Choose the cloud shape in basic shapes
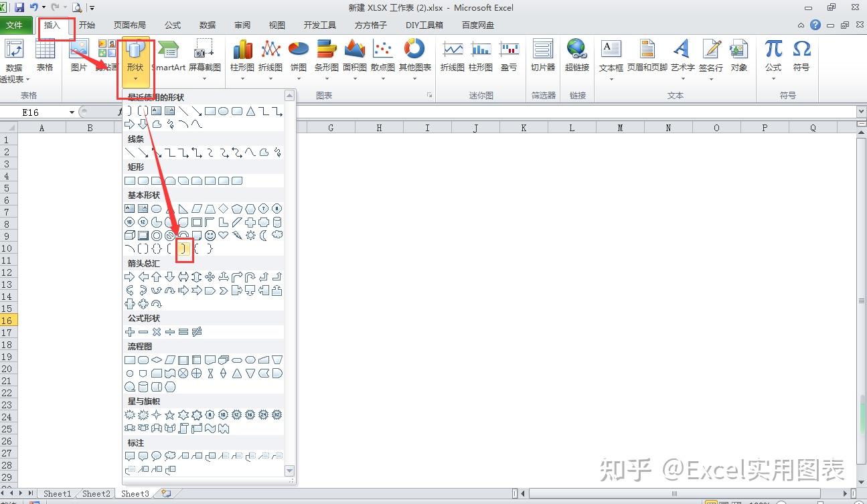Viewport: 867px width, 504px height. coord(277,236)
